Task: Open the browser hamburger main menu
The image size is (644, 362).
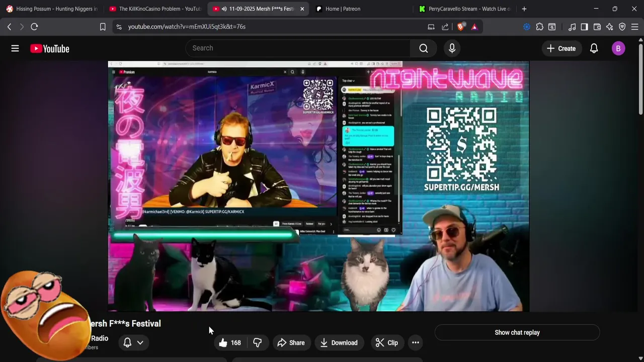Action: tap(635, 27)
